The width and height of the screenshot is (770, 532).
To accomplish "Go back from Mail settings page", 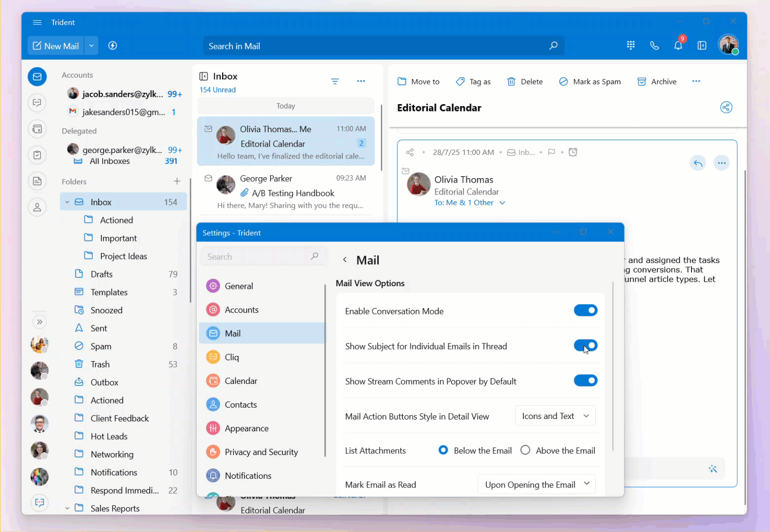I will (345, 260).
